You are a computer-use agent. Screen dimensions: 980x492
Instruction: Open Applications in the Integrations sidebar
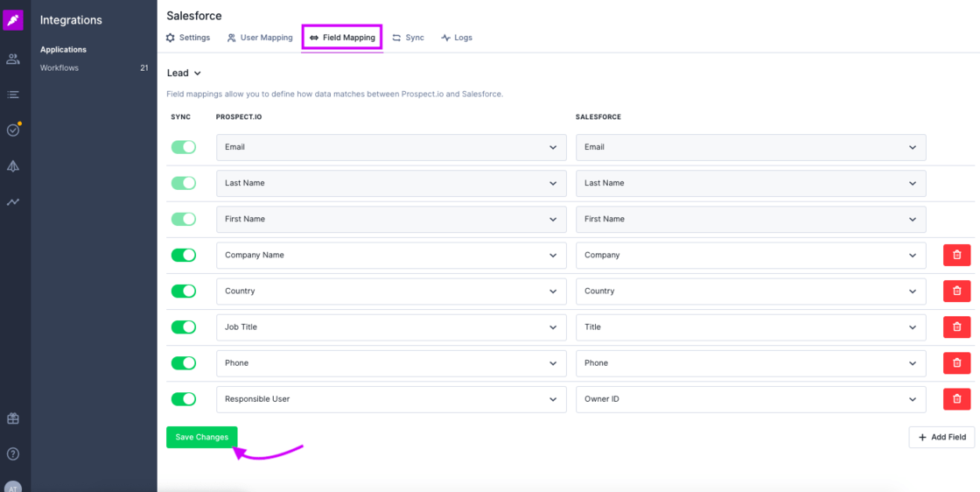[63, 49]
